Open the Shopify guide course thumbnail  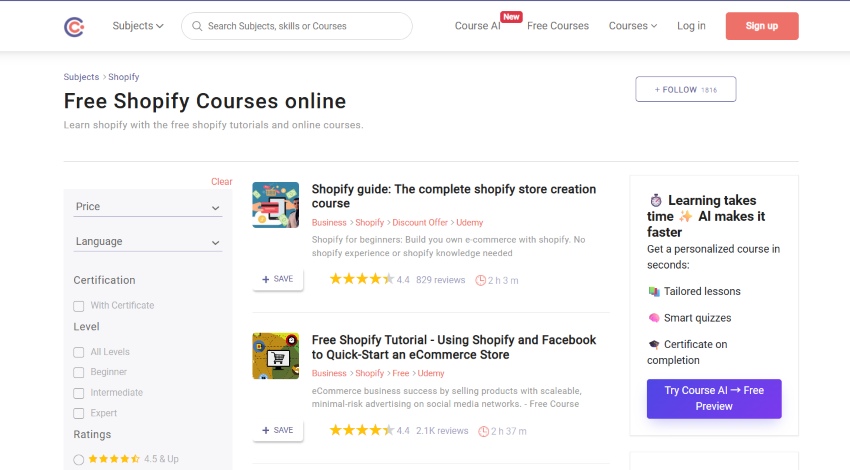click(x=275, y=205)
